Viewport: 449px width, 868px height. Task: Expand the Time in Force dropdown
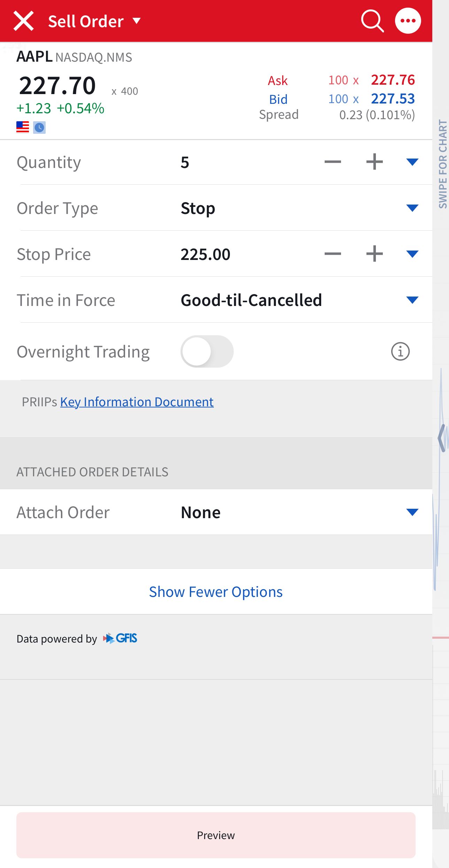[x=412, y=300]
